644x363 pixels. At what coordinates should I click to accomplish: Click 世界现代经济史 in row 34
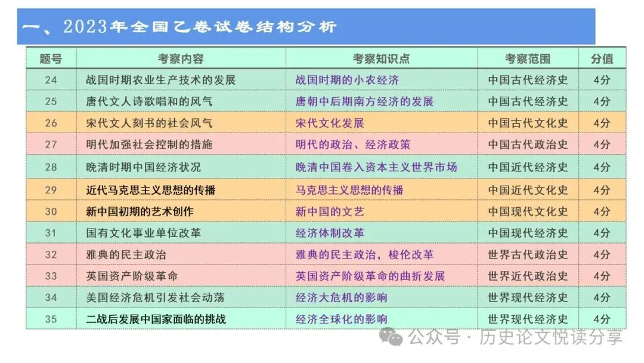pyautogui.click(x=528, y=297)
